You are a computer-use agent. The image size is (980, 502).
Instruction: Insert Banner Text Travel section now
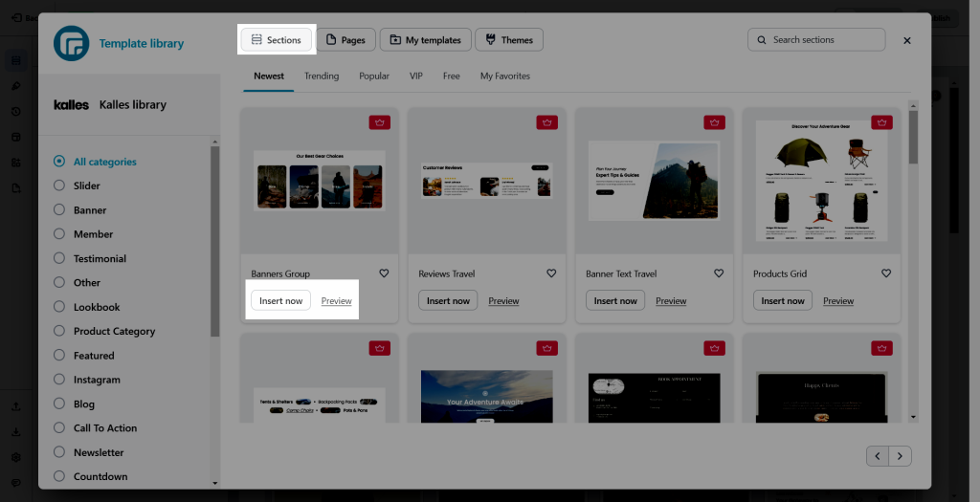pyautogui.click(x=615, y=300)
